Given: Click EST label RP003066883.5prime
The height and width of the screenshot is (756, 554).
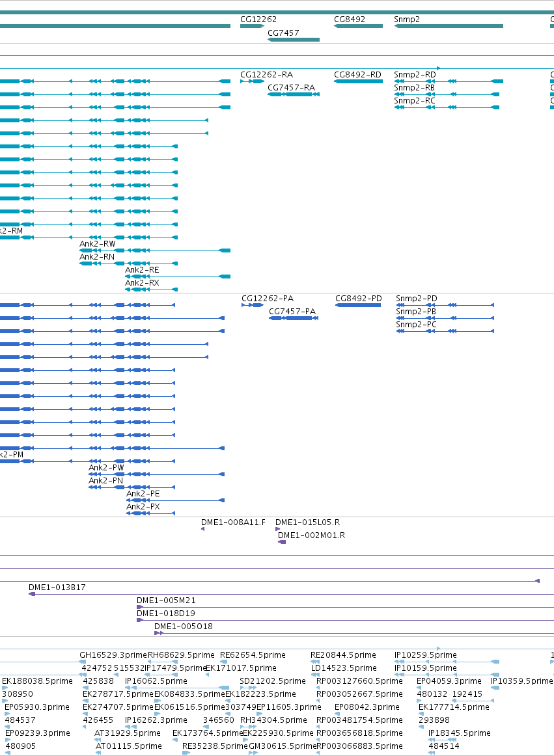Looking at the screenshot, I should pyautogui.click(x=359, y=746).
